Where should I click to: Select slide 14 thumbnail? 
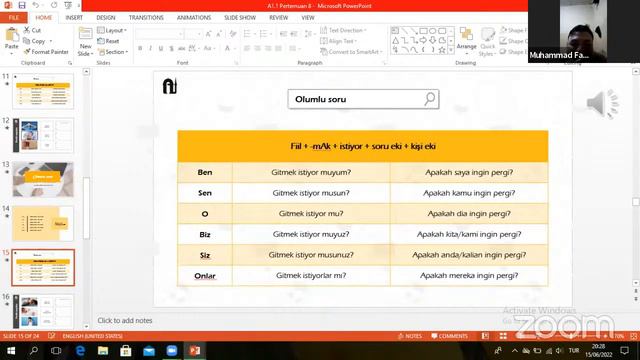coord(43,223)
